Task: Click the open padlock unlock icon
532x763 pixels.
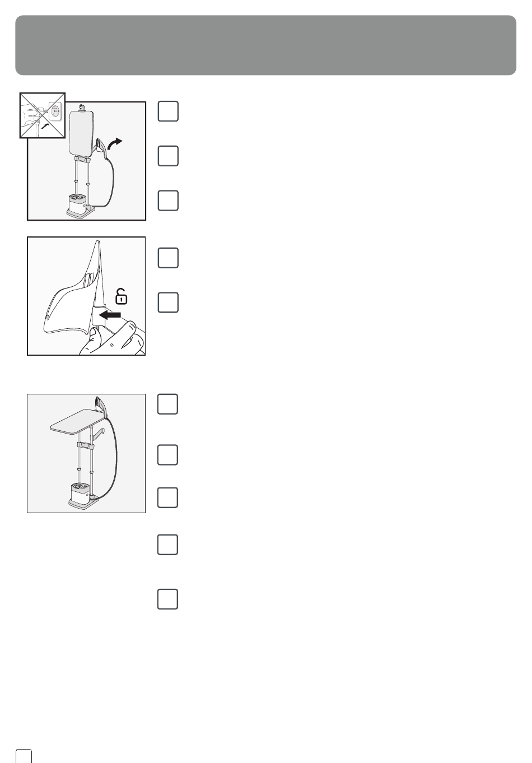Action: (x=120, y=296)
